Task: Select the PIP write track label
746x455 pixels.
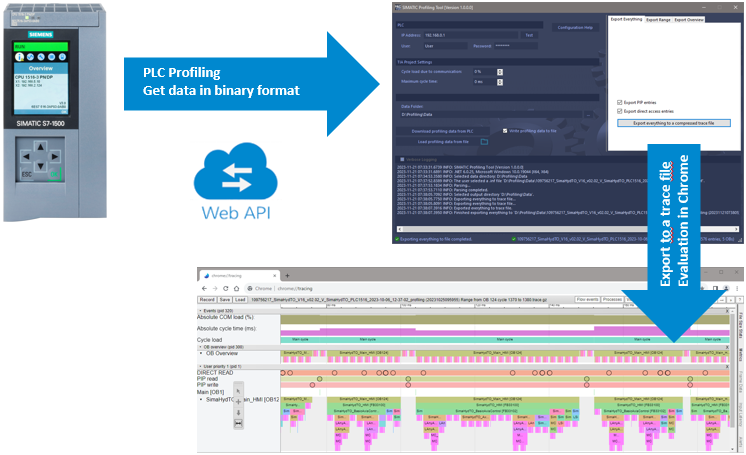Action: point(208,385)
